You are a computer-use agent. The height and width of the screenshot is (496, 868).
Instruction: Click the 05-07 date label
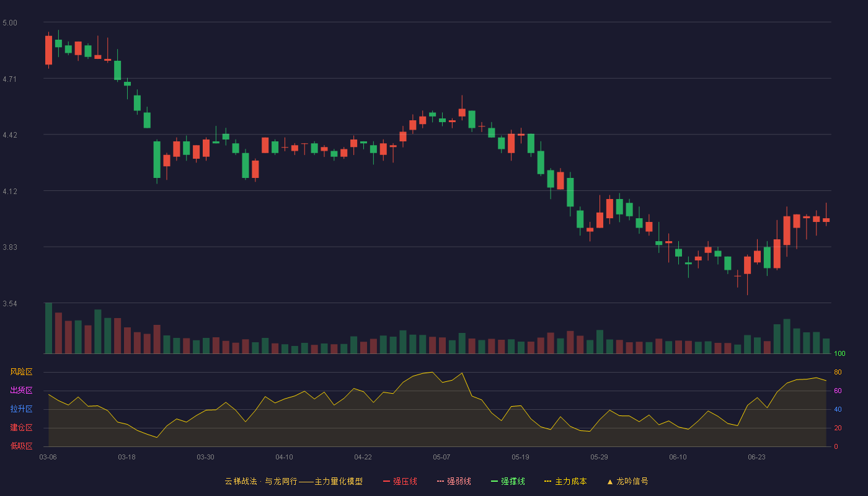tap(441, 457)
